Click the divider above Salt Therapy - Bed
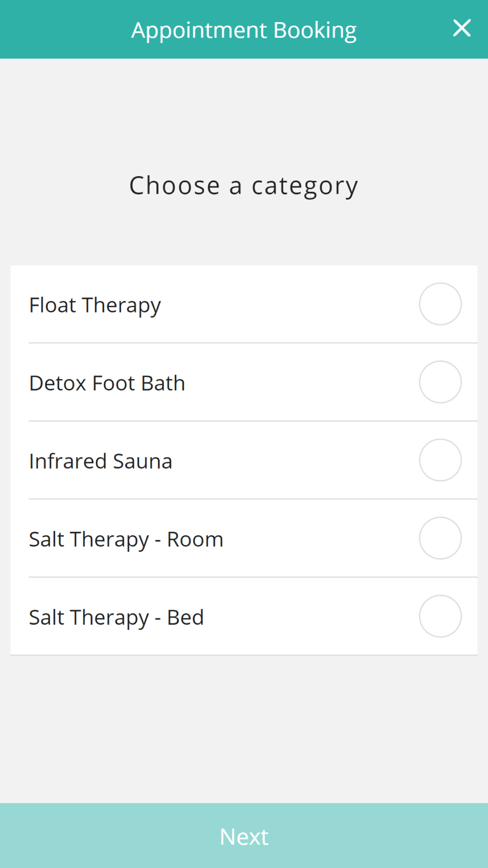 pos(253,577)
